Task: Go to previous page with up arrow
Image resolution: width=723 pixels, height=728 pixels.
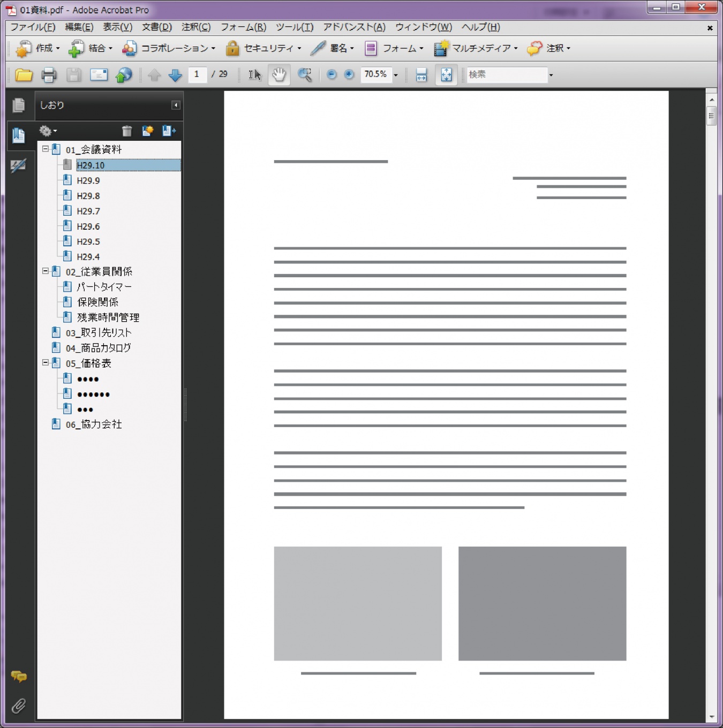Action: point(154,75)
